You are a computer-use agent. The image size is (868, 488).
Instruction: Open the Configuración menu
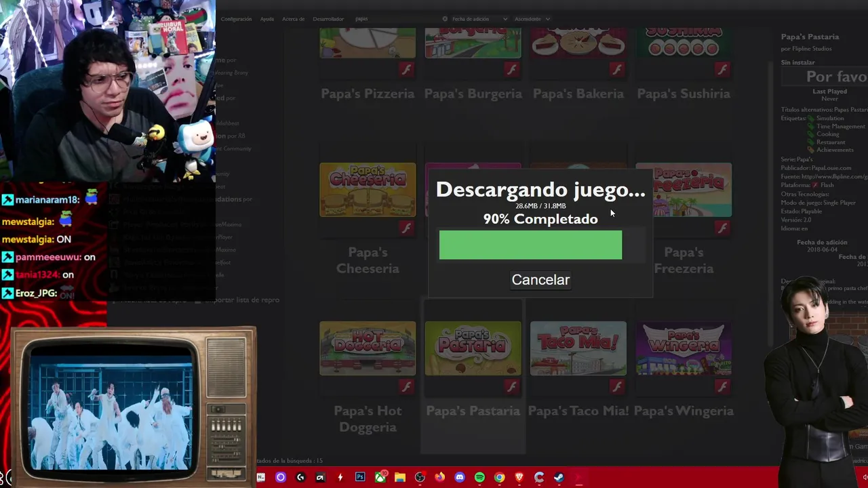pyautogui.click(x=236, y=19)
